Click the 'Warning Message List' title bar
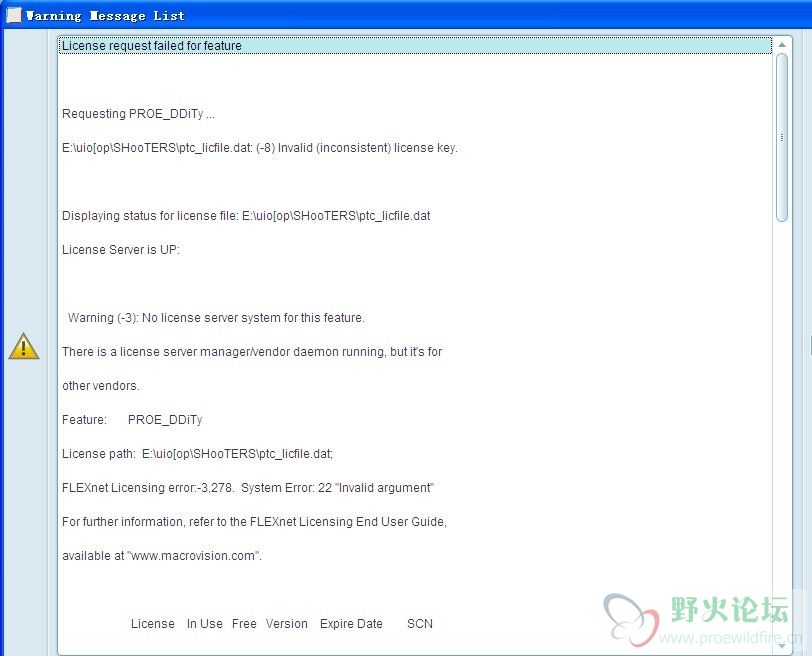 coord(406,16)
